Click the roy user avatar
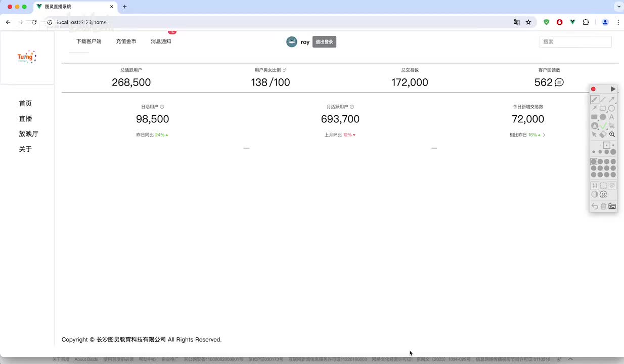The image size is (624, 364). (292, 42)
